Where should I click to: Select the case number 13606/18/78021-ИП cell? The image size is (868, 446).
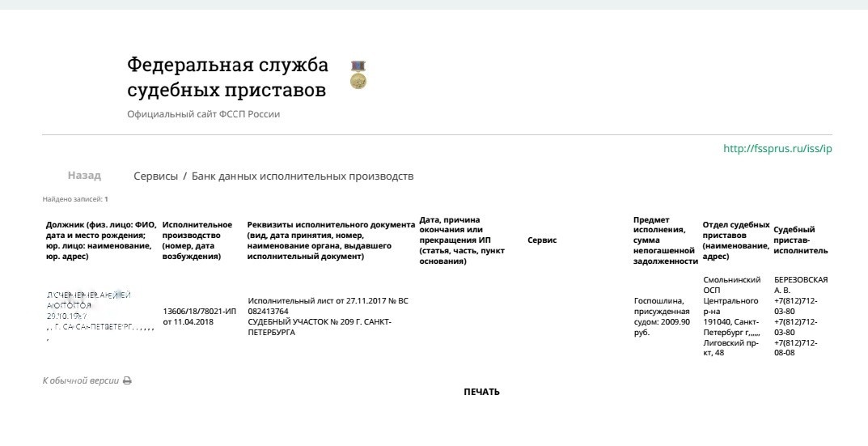[x=199, y=316]
